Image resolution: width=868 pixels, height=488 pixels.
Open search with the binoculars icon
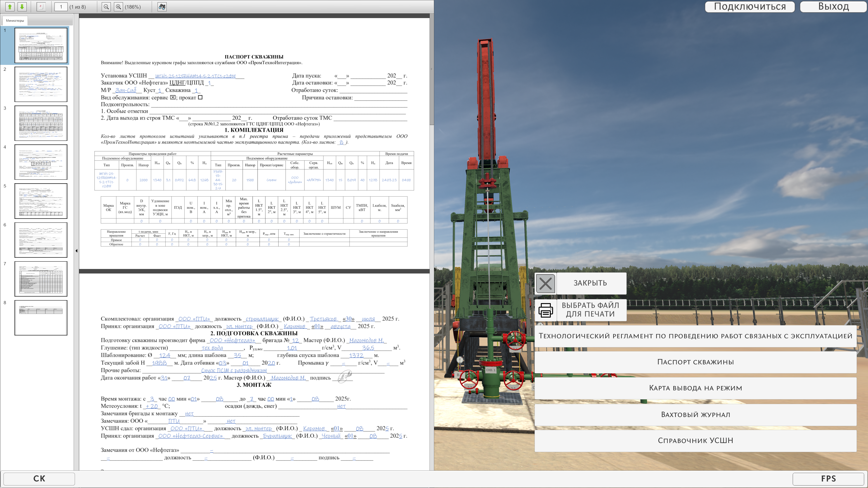(x=162, y=7)
